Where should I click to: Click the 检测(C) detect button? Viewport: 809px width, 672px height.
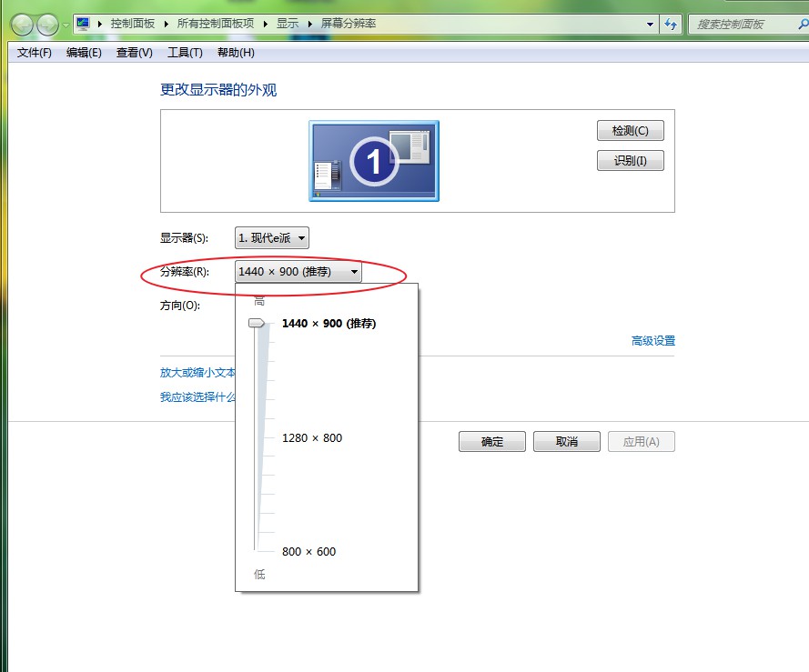[630, 130]
